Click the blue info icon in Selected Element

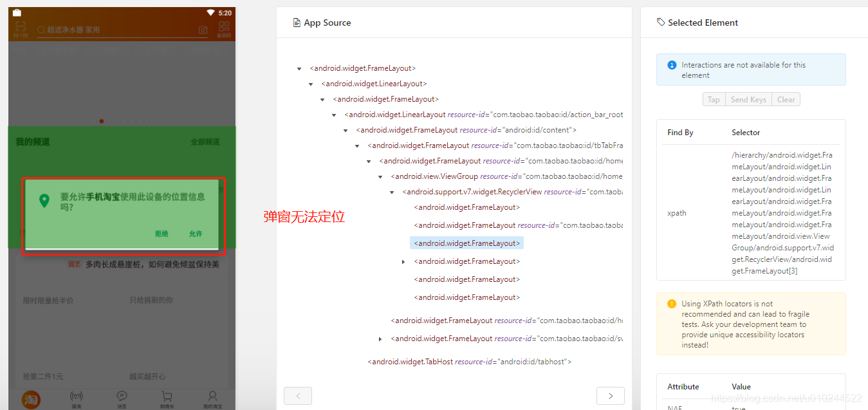[x=672, y=65]
